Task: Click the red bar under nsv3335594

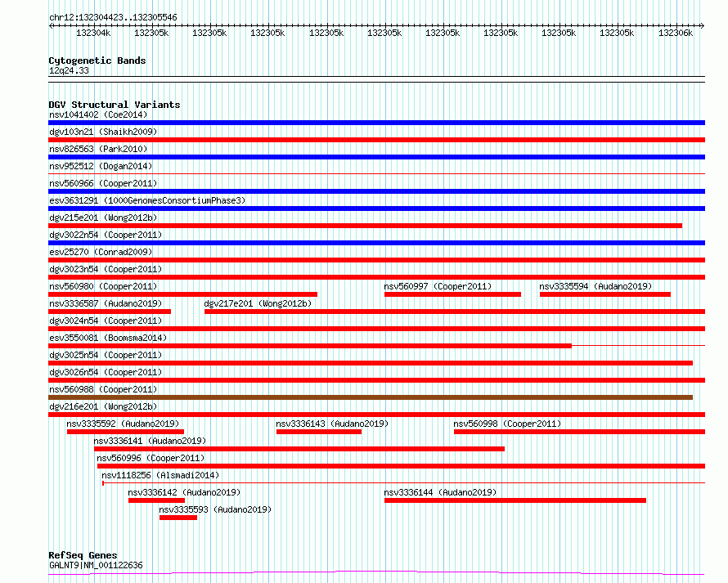Action: click(605, 294)
